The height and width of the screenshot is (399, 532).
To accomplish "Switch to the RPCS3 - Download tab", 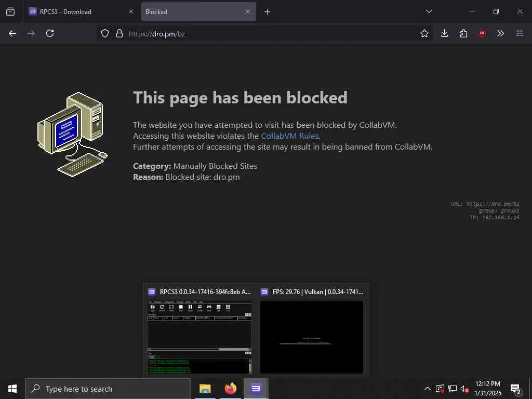I will (x=81, y=11).
